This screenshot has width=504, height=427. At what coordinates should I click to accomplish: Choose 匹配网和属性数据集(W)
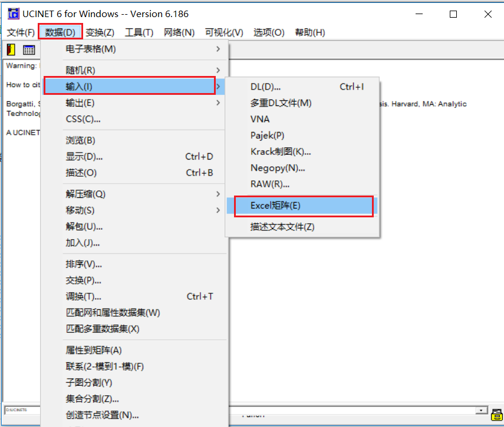pos(134,313)
